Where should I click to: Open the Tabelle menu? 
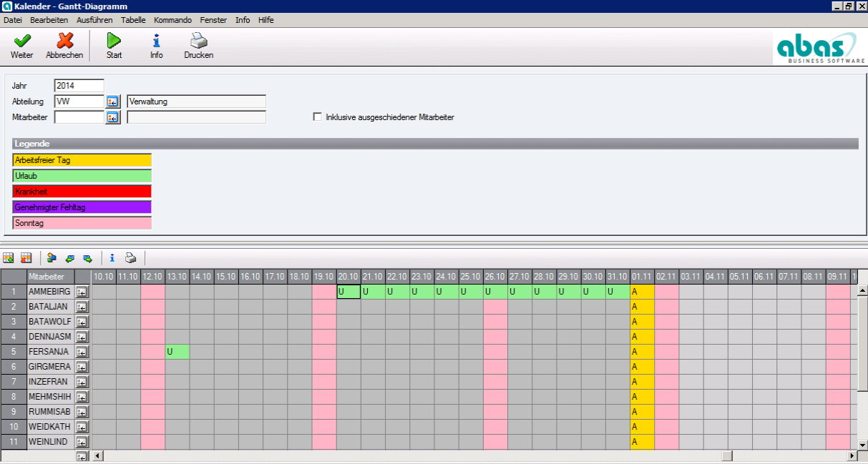[x=132, y=20]
